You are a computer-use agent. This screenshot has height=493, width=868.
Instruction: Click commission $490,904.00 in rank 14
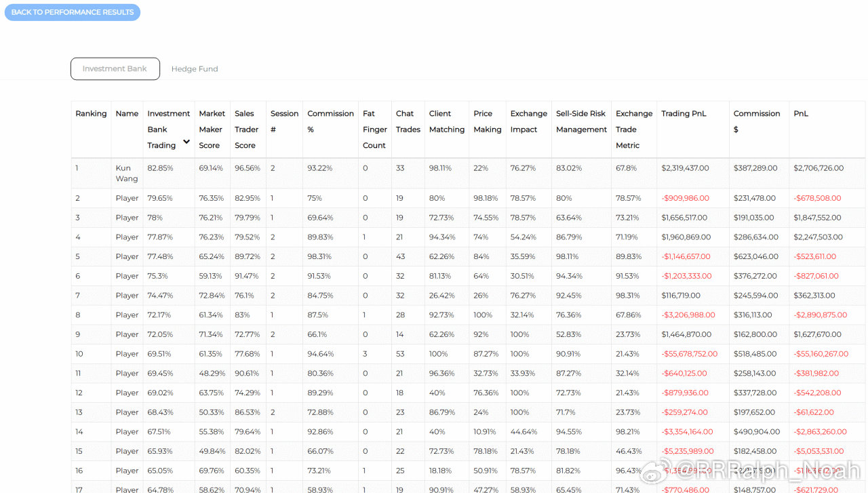[x=757, y=432]
